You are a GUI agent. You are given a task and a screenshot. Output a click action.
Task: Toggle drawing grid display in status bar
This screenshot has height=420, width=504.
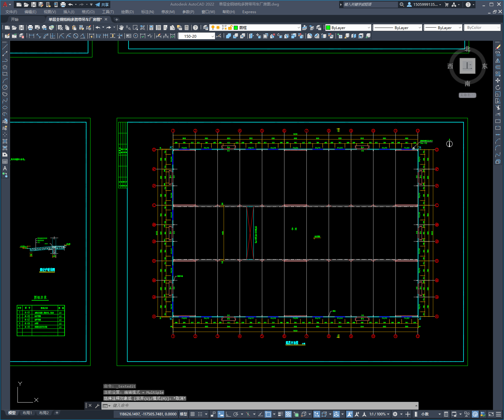192,414
